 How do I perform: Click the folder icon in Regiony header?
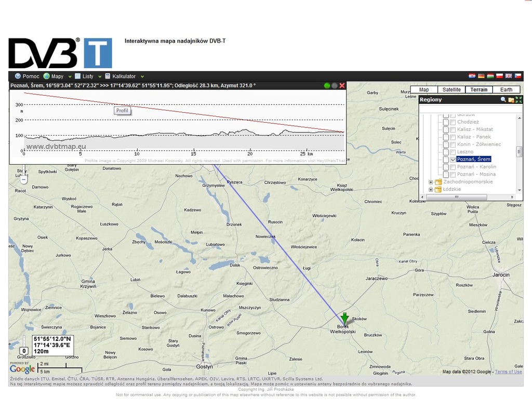(511, 99)
